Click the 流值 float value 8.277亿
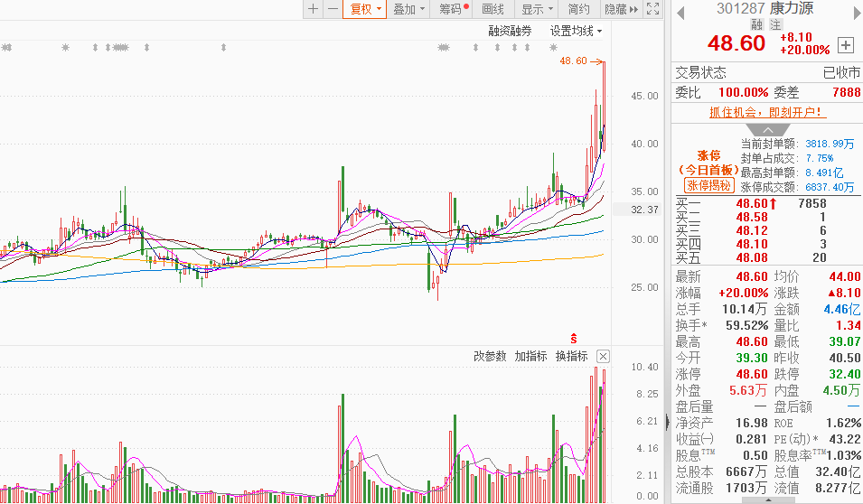This screenshot has height=504, width=863. click(x=838, y=488)
